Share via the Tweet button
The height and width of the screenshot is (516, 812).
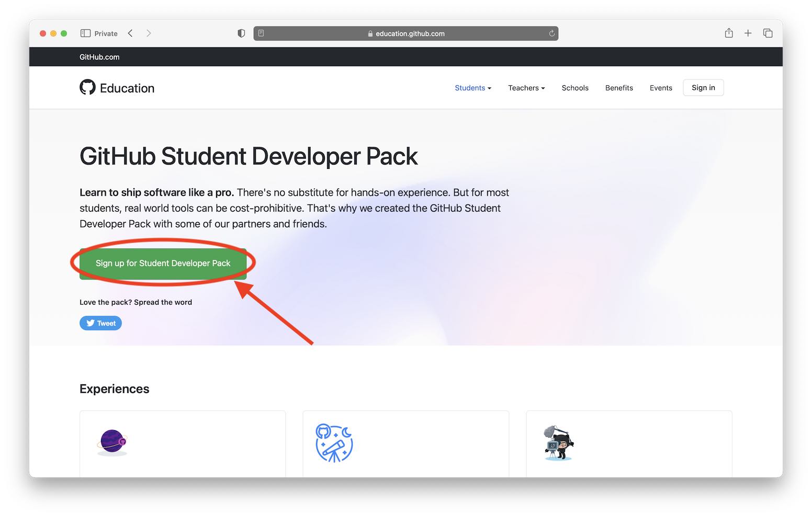point(100,323)
